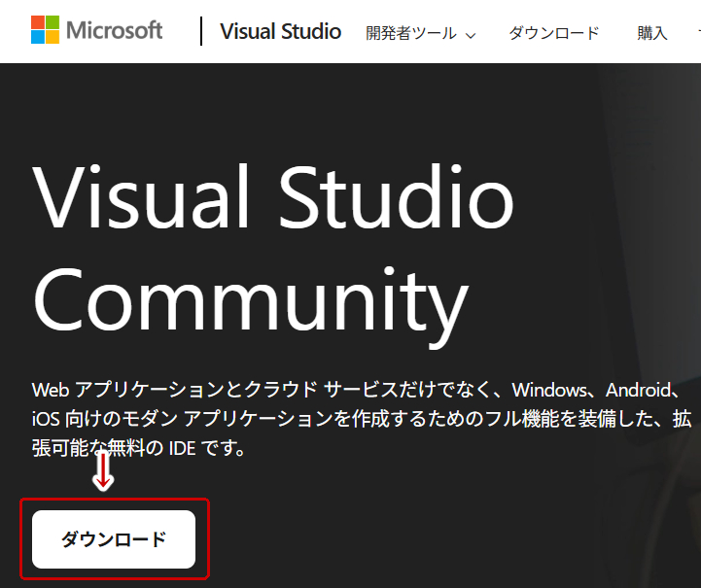
Task: Click the Microsoft logo
Action: (x=96, y=30)
